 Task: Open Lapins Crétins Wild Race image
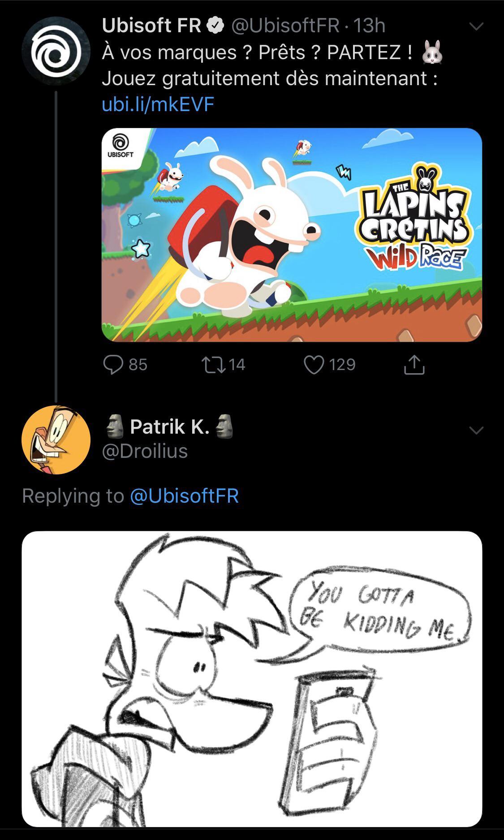tap(292, 235)
